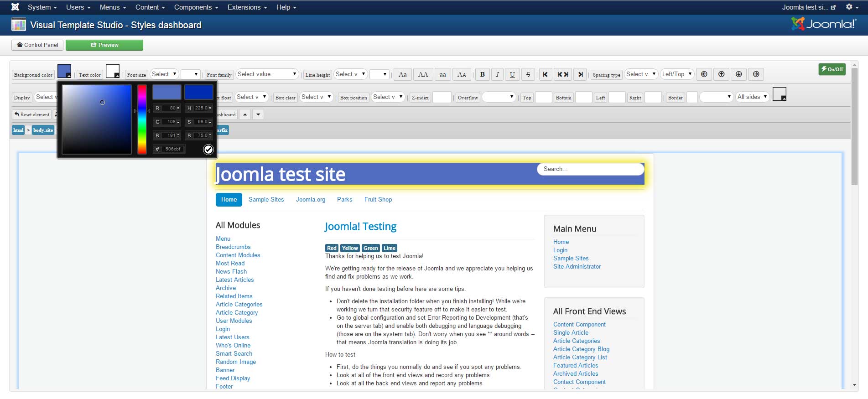Click the site Search box
Screen dimensions: 868x399
click(591, 169)
